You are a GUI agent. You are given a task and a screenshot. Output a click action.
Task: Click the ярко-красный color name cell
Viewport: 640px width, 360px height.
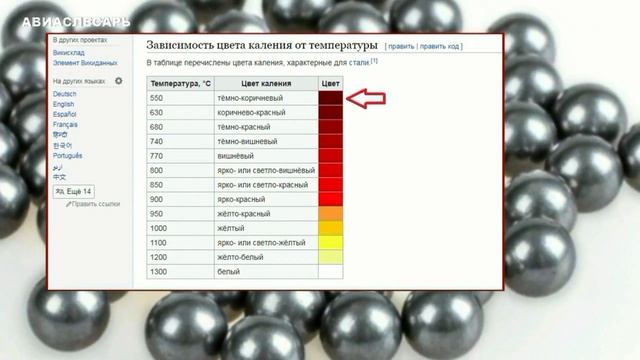click(x=266, y=199)
